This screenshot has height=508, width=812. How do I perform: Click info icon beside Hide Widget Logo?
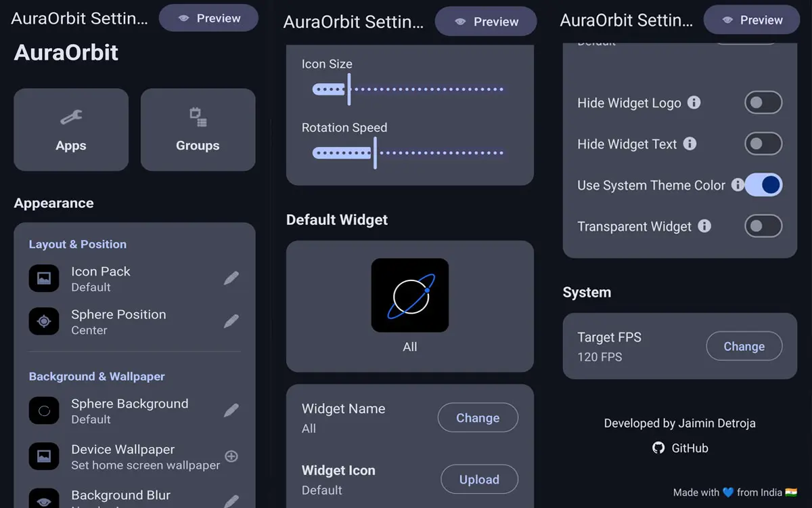pyautogui.click(x=694, y=102)
